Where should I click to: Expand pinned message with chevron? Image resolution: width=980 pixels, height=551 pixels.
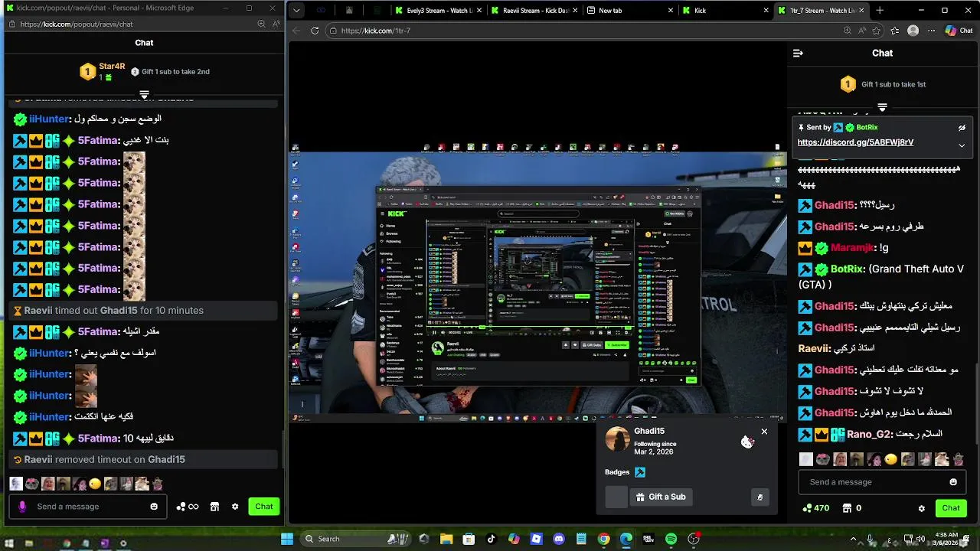(x=962, y=145)
